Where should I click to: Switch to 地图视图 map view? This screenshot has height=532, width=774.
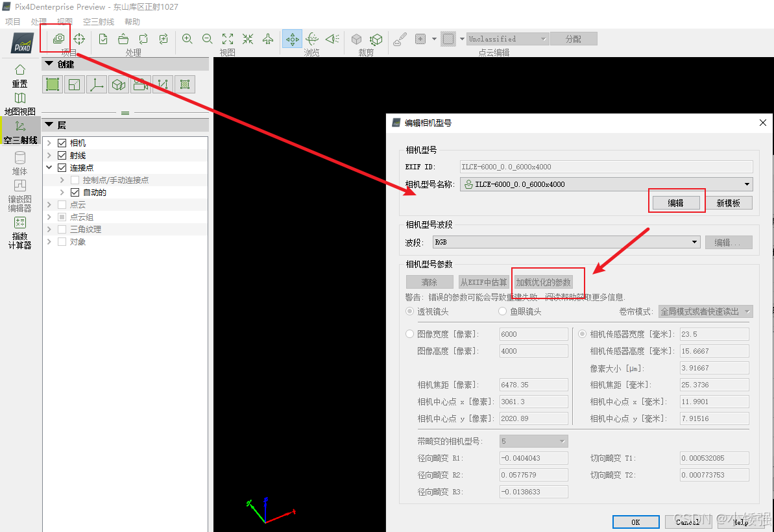click(19, 104)
